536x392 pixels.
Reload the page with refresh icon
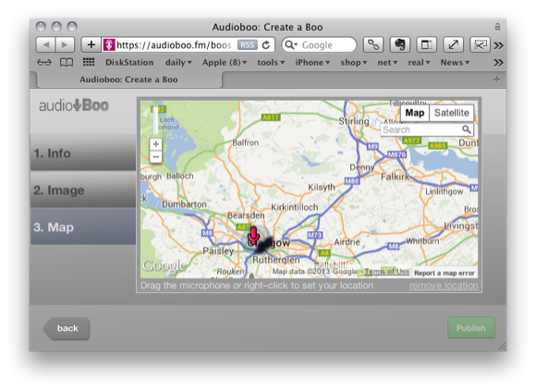266,44
